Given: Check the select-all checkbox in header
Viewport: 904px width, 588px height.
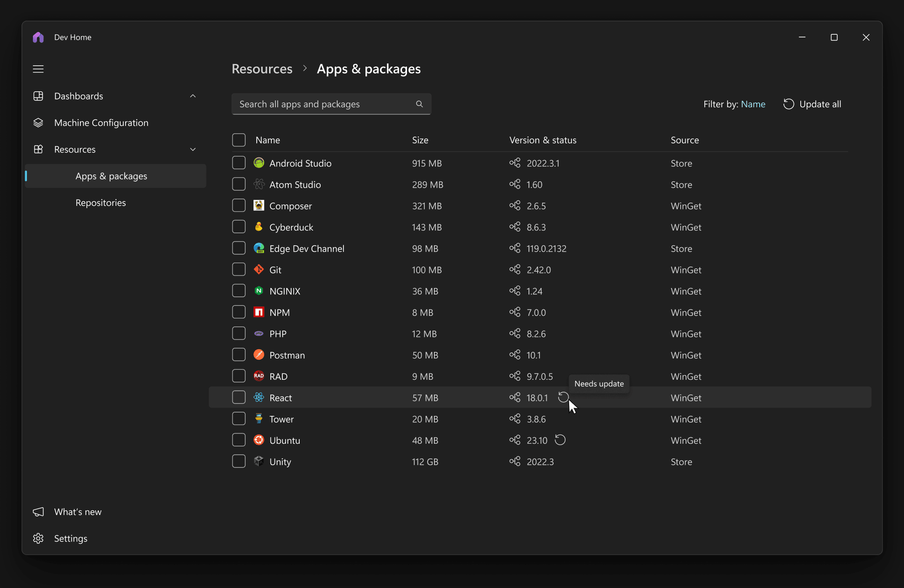Looking at the screenshot, I should point(239,140).
